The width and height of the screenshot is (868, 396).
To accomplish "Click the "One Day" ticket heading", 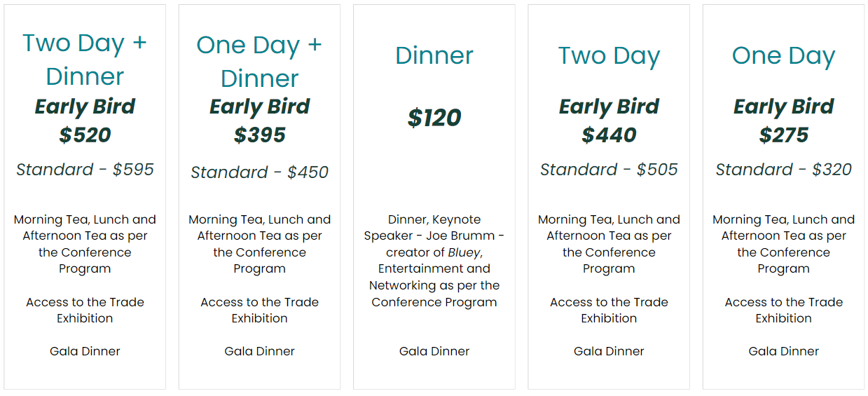I will pyautogui.click(x=783, y=55).
